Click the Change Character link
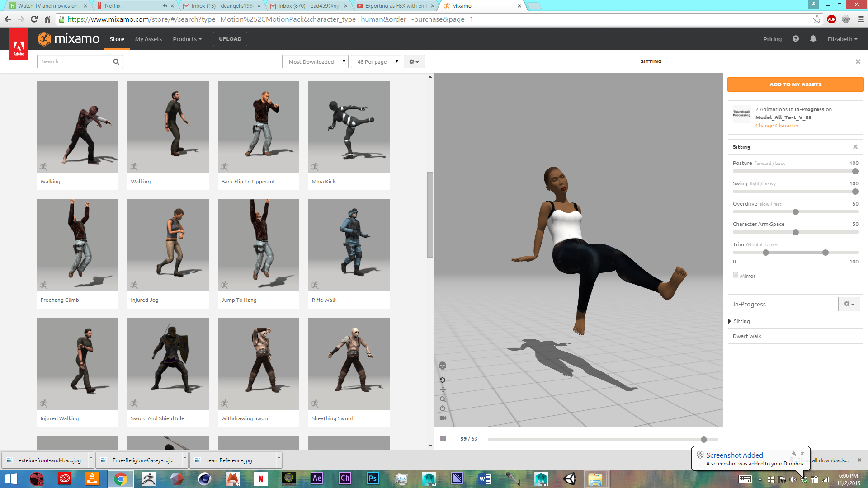The image size is (868, 488). tap(777, 126)
